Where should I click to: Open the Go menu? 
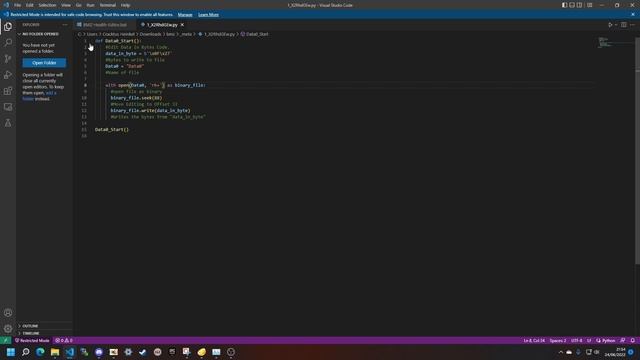[x=78, y=5]
